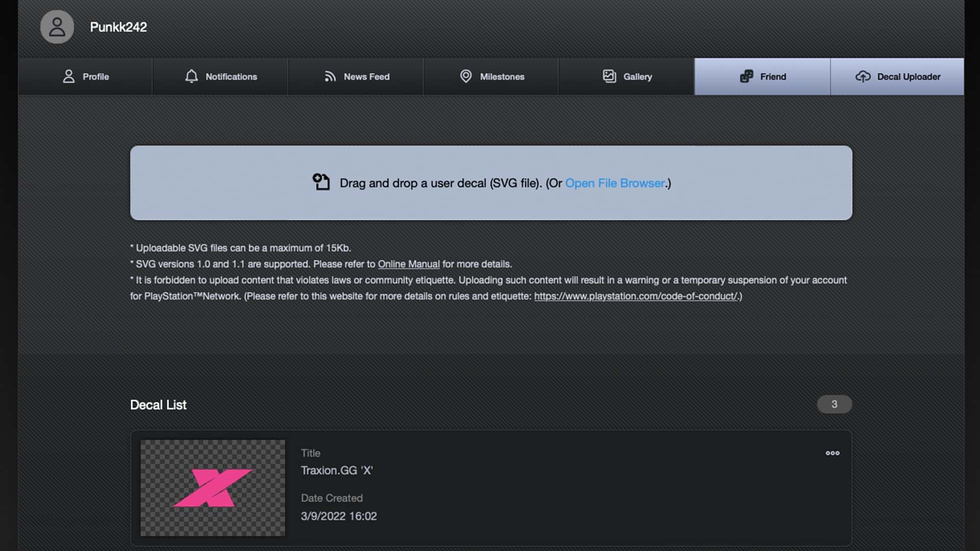
Task: Click the Decal Uploader cloud icon
Action: 864,77
